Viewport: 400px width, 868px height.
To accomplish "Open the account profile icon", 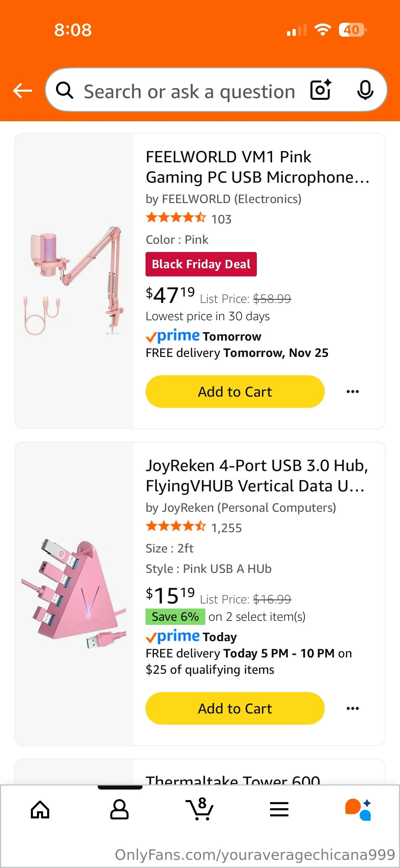I will tap(119, 810).
